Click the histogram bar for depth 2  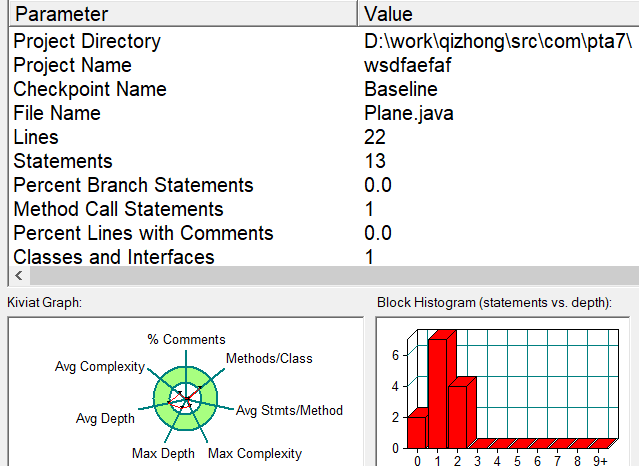[x=458, y=416]
